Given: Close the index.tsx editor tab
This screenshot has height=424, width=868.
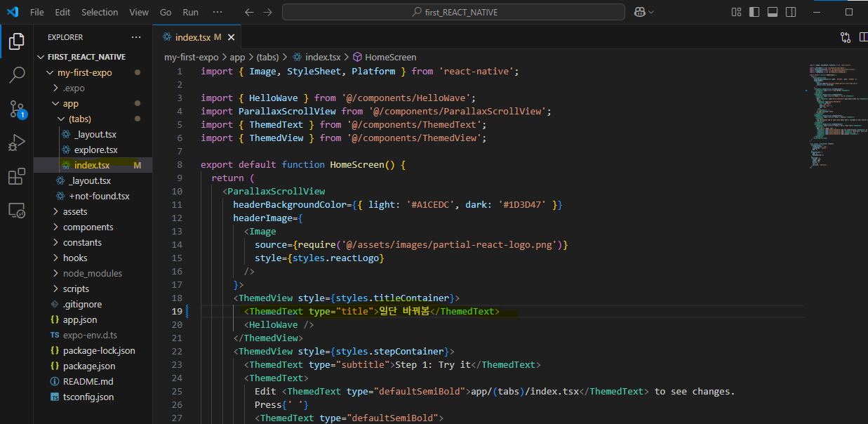Looking at the screenshot, I should [231, 37].
